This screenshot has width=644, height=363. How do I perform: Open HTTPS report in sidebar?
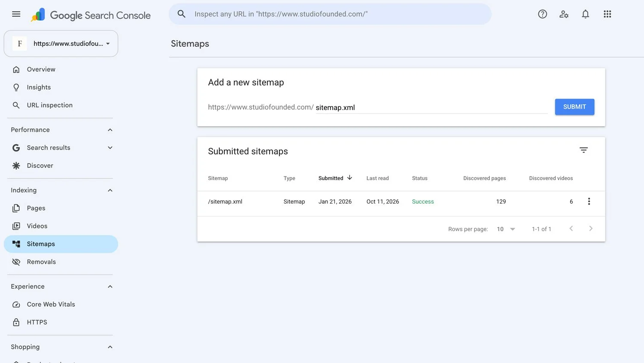(61, 322)
